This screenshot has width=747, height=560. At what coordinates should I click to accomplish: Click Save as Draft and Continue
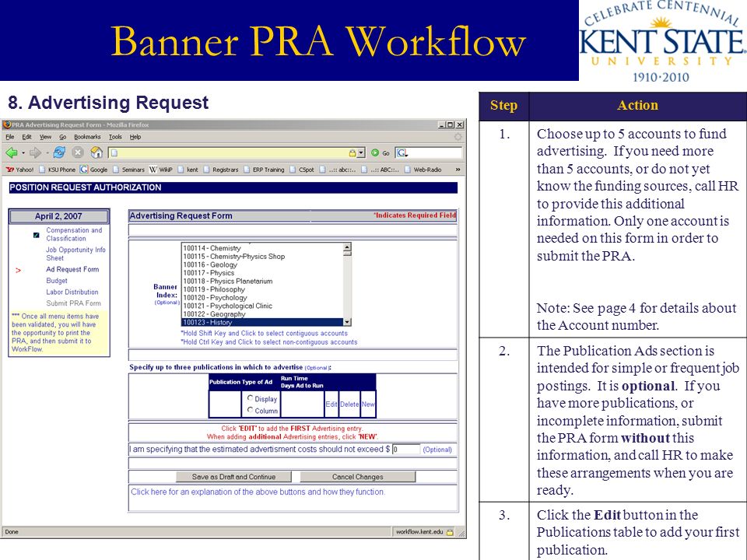233,477
